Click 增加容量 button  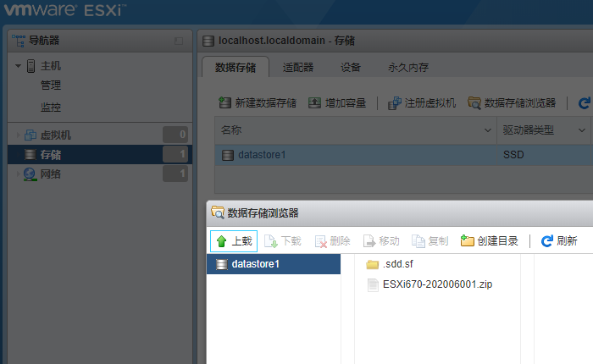click(x=337, y=102)
